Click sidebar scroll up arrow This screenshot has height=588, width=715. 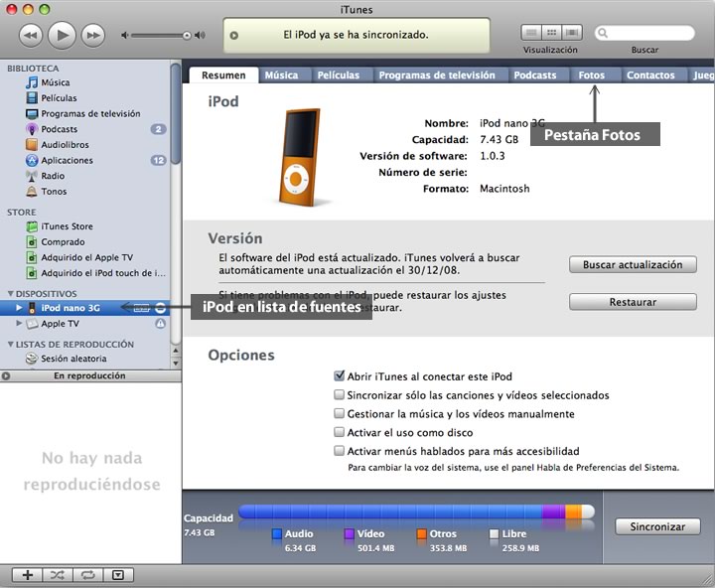point(176,351)
